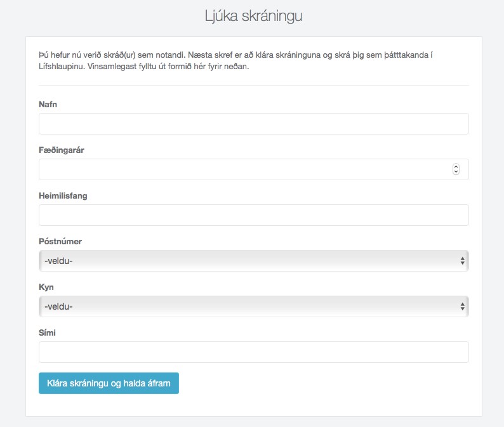
Task: Click the Fæðingarár label
Action: 62,150
